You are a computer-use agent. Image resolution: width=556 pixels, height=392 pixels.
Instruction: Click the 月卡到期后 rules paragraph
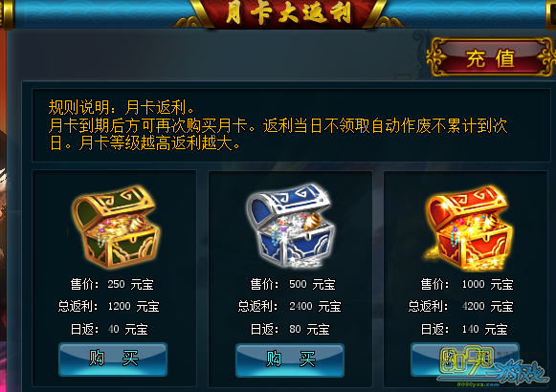(278, 135)
